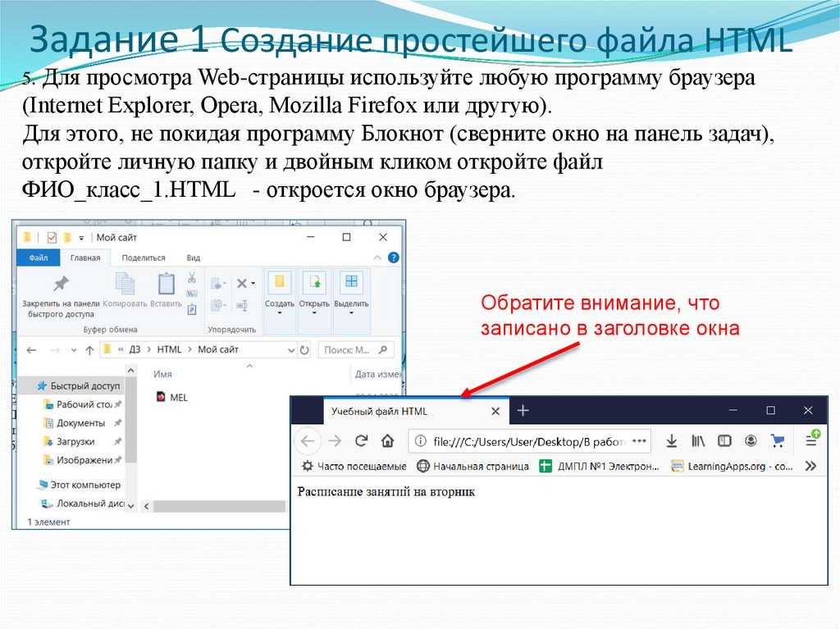Open Firefox account icon
The height and width of the screenshot is (629, 840).
[751, 441]
